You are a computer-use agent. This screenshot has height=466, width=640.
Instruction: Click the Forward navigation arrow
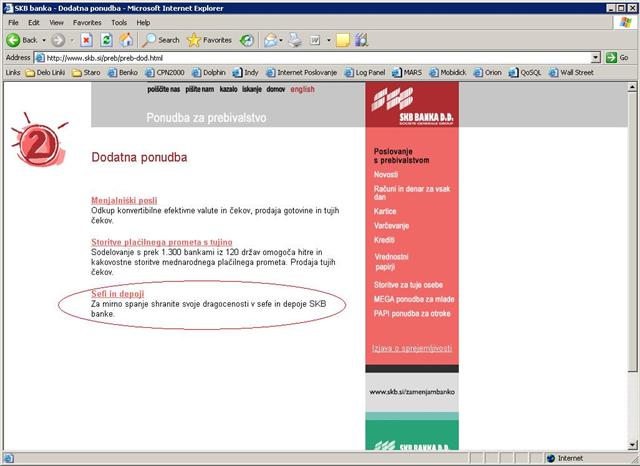click(x=58, y=40)
